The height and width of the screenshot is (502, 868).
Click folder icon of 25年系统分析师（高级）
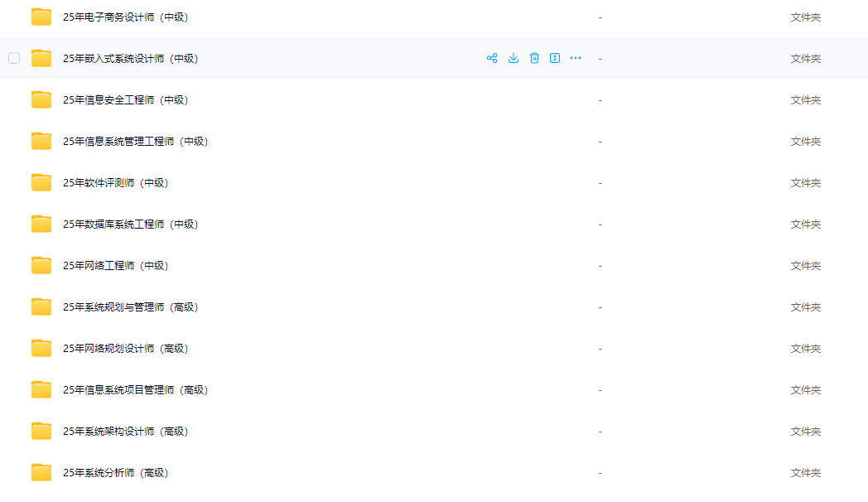point(41,472)
